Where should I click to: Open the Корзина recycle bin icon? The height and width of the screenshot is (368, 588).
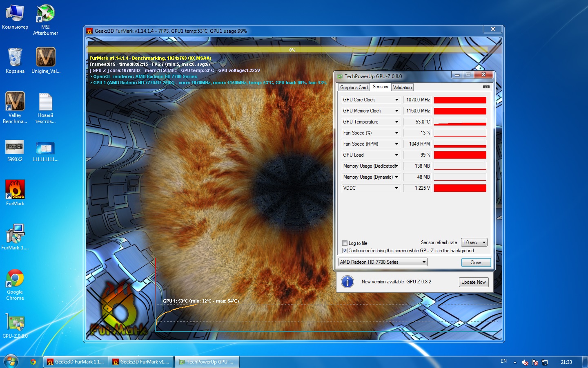click(15, 61)
